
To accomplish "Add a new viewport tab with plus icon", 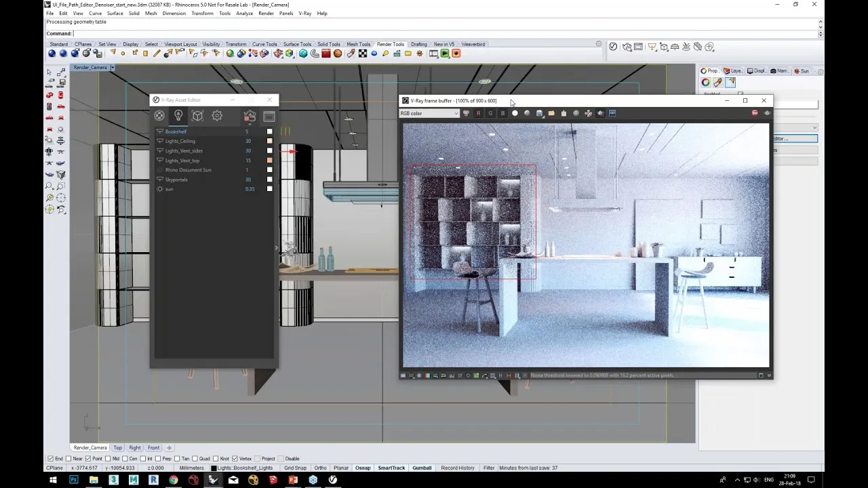I will [170, 448].
